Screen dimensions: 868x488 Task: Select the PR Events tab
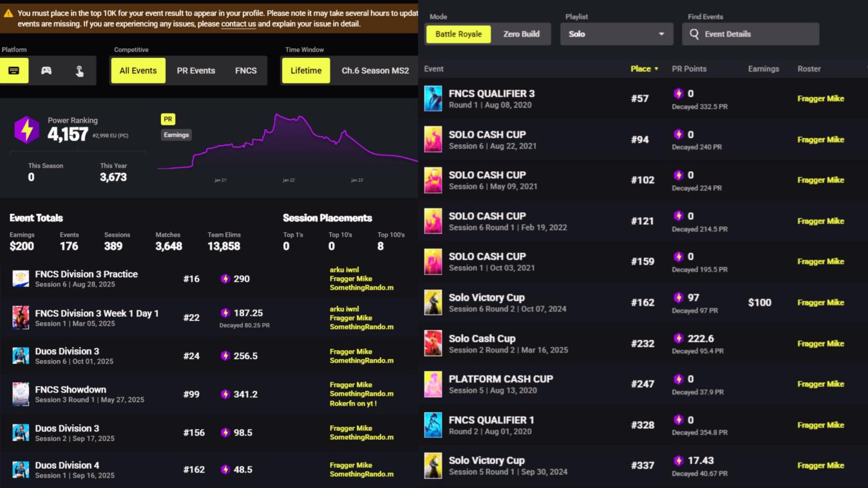tap(196, 70)
